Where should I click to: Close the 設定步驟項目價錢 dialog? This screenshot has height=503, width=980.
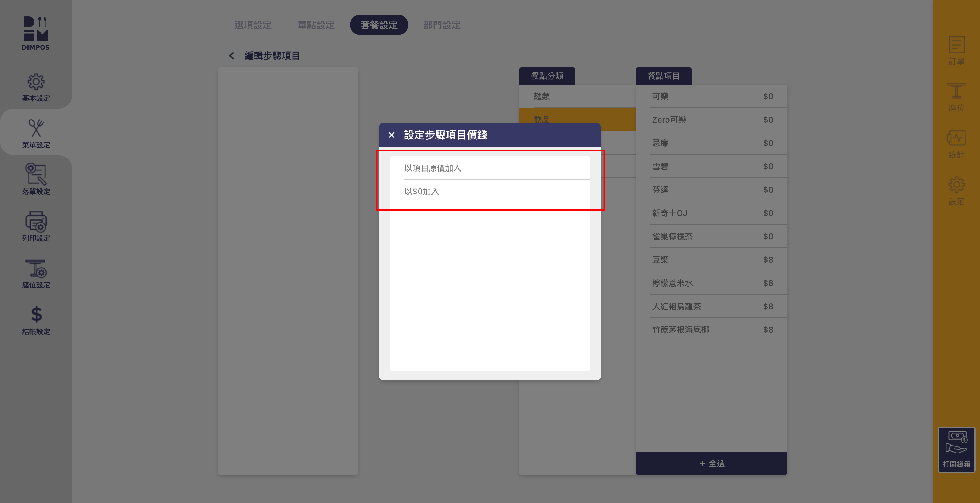[x=391, y=135]
